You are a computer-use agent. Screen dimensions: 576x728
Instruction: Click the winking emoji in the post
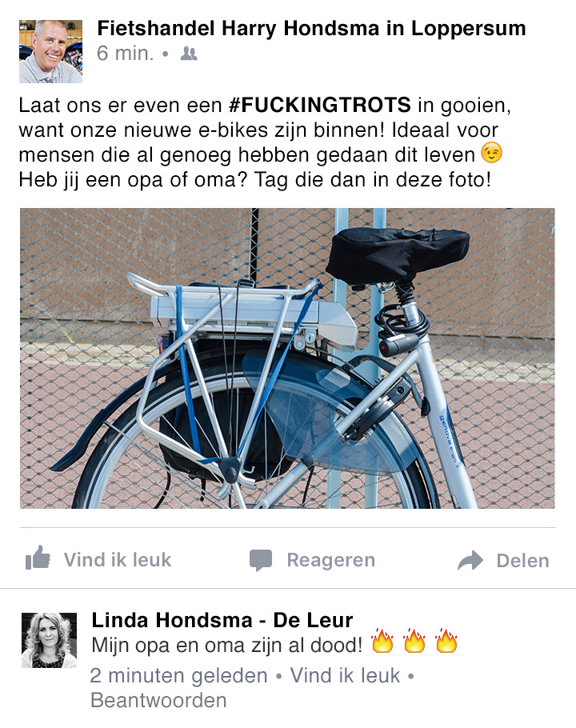point(491,154)
